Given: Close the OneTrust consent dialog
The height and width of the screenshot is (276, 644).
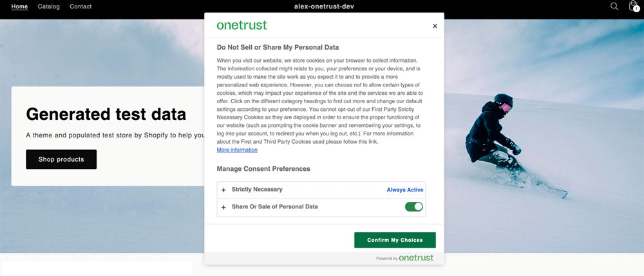Looking at the screenshot, I should point(435,26).
